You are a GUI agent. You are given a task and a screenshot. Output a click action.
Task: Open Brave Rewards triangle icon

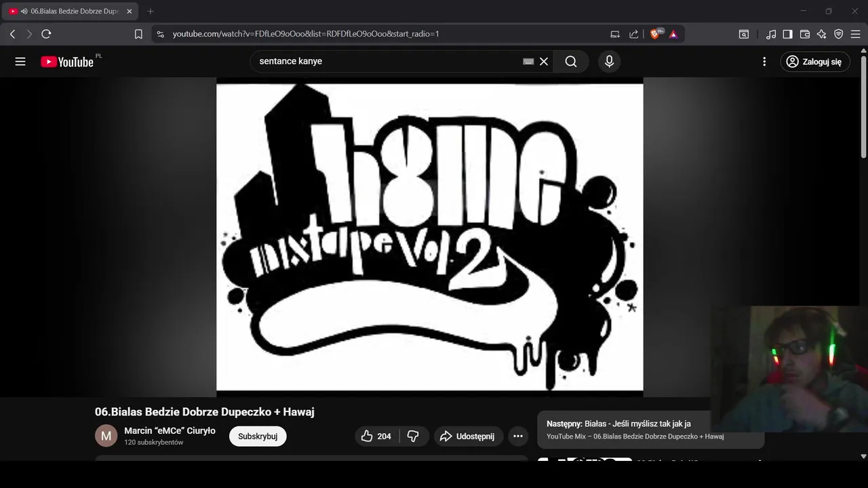tap(673, 34)
